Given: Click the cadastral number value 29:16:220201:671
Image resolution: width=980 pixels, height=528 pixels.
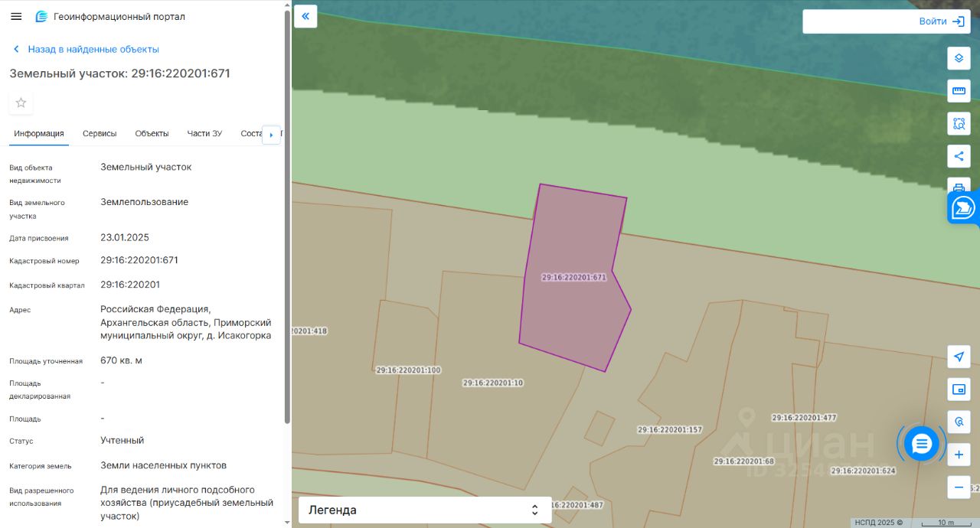Looking at the screenshot, I should coord(139,260).
